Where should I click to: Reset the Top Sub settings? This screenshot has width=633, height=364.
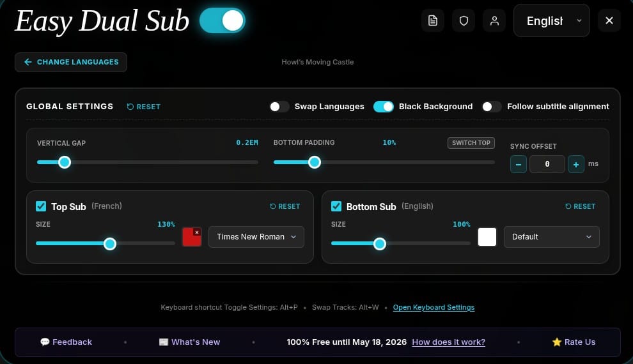(x=285, y=206)
